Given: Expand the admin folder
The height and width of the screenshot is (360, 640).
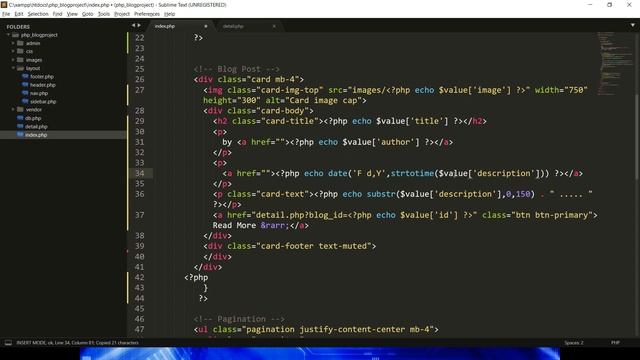Looking at the screenshot, I should point(13,43).
